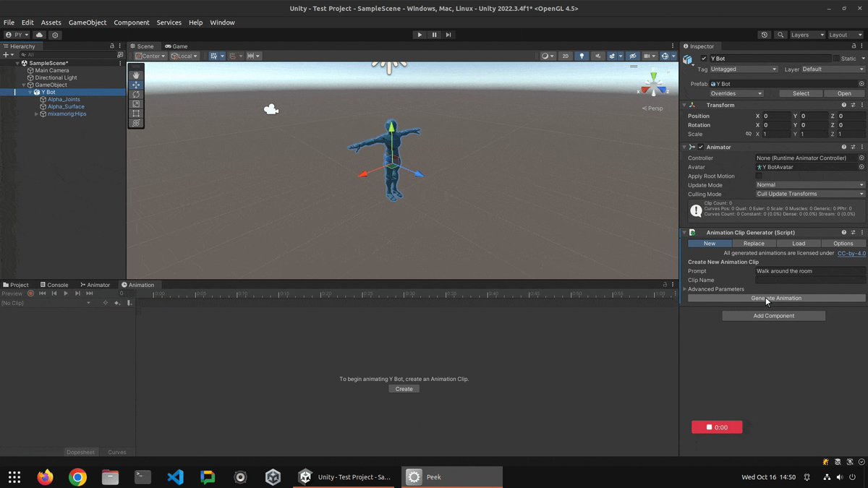868x488 pixels.
Task: Open the GameObject menu
Action: point(88,22)
